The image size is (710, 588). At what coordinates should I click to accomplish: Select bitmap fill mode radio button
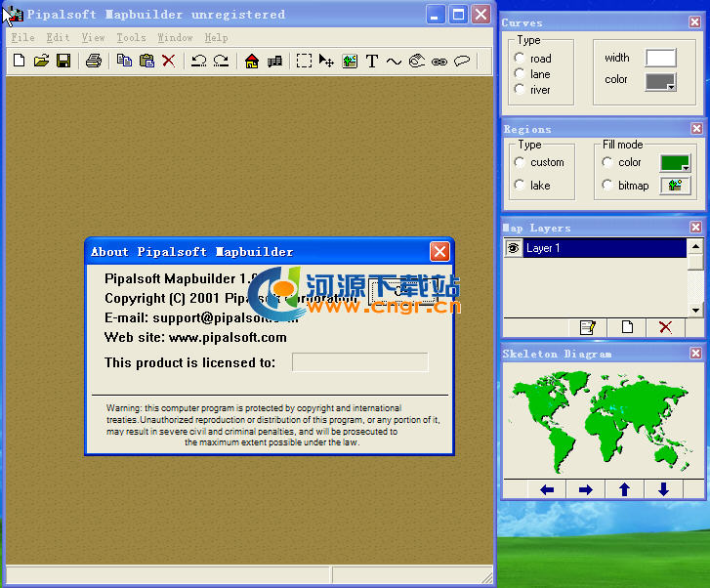pyautogui.click(x=607, y=186)
